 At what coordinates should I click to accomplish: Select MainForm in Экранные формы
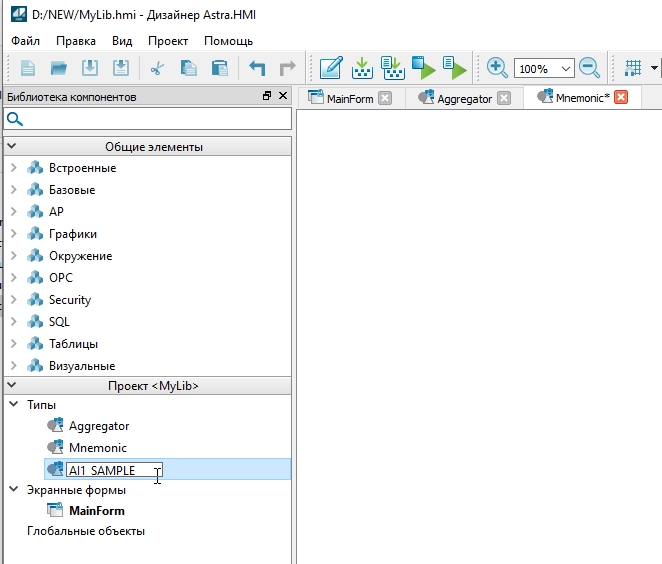96,511
